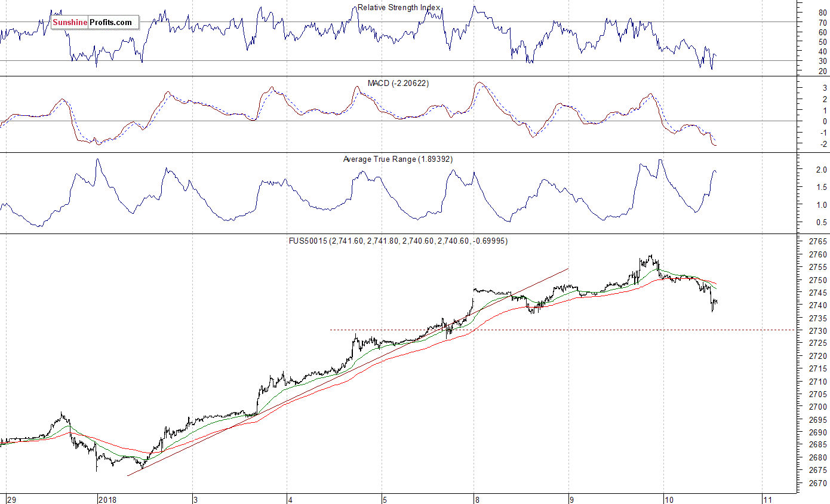830x504 pixels.
Task: Click the 2685 price axis value
Action: pyautogui.click(x=817, y=445)
